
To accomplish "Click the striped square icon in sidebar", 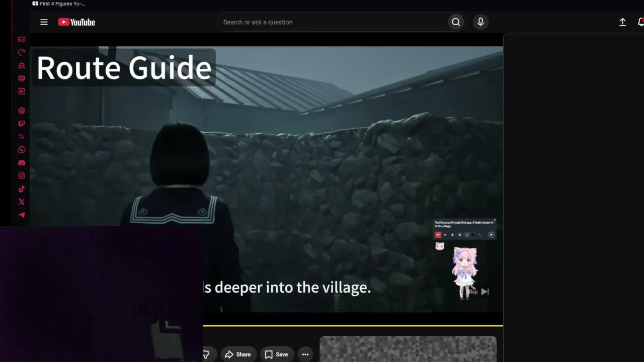I will pyautogui.click(x=22, y=78).
